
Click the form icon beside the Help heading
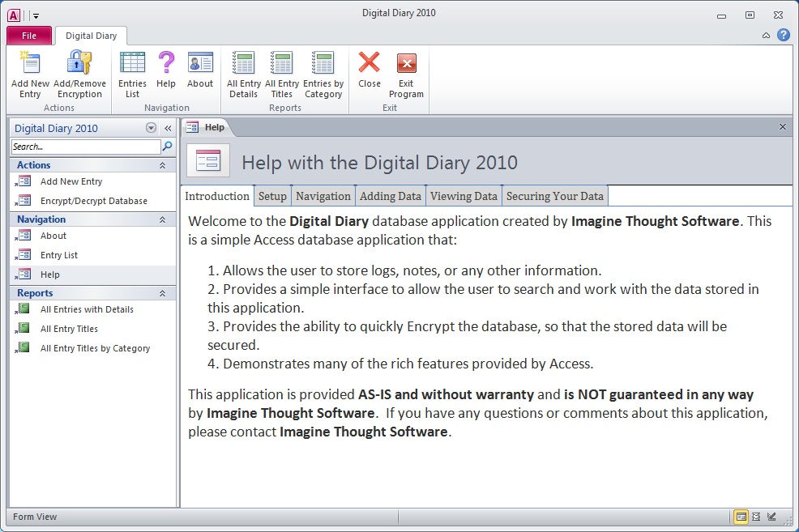pyautogui.click(x=208, y=161)
